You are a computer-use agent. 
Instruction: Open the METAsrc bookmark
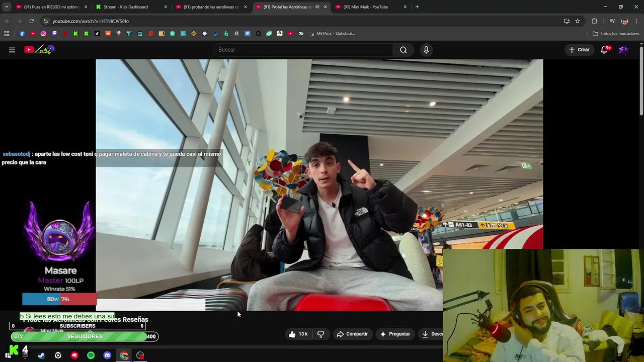point(332,34)
